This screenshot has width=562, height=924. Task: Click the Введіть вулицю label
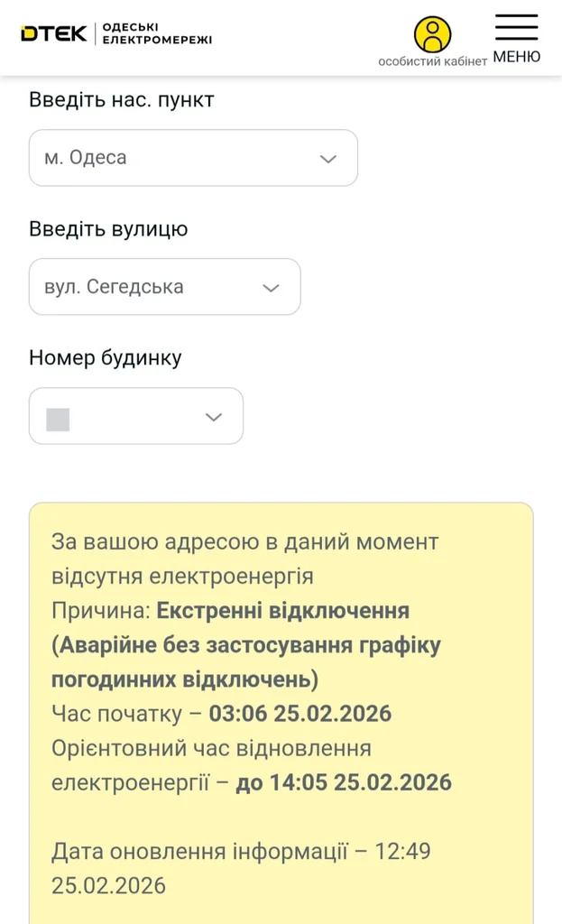click(x=108, y=229)
